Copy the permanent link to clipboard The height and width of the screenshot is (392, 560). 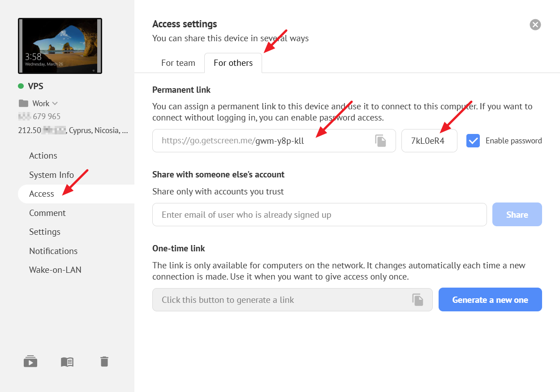[380, 141]
